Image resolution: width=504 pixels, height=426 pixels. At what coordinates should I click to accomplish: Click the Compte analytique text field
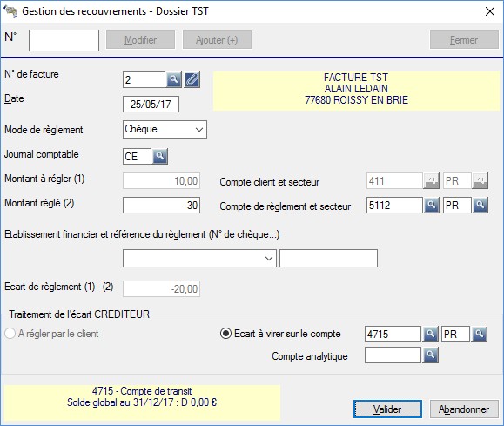[393, 355]
